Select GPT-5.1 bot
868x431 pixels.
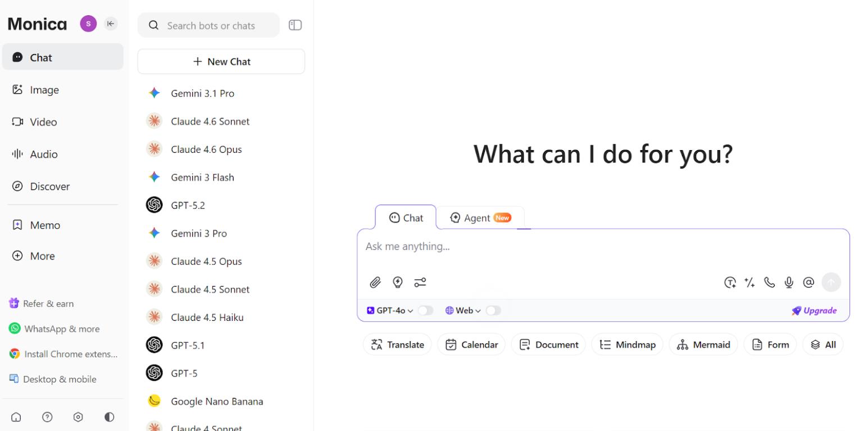click(221, 345)
